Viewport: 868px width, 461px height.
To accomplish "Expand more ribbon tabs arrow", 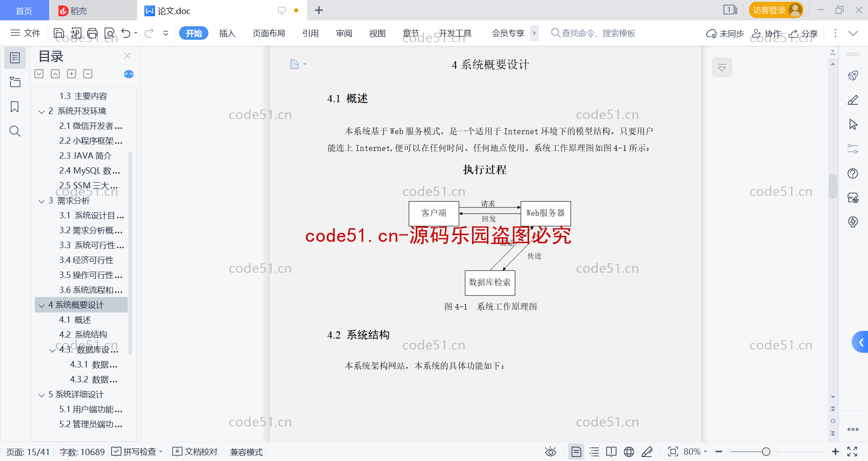I will click(534, 33).
